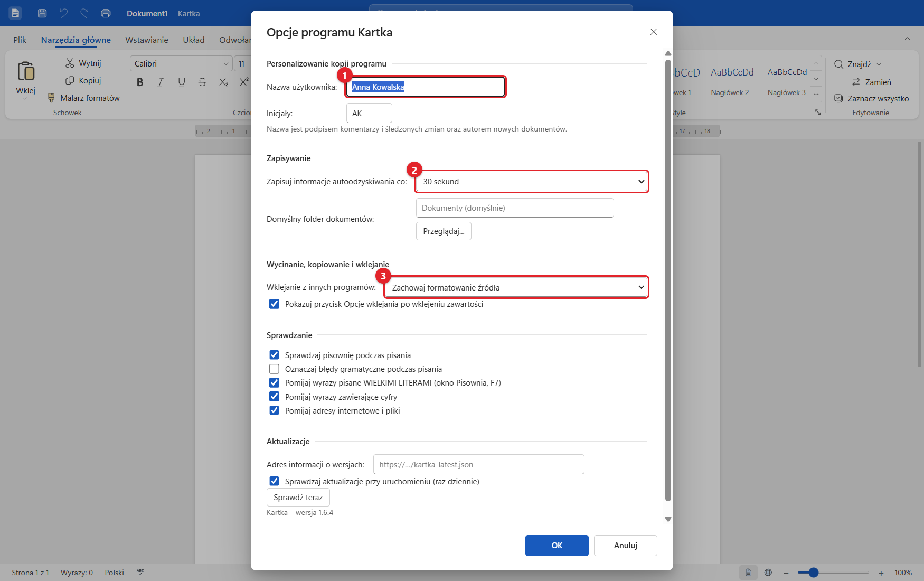This screenshot has width=924, height=581.
Task: Uncheck Sprawdzaj pisownię podczas pisania
Action: [x=274, y=355]
